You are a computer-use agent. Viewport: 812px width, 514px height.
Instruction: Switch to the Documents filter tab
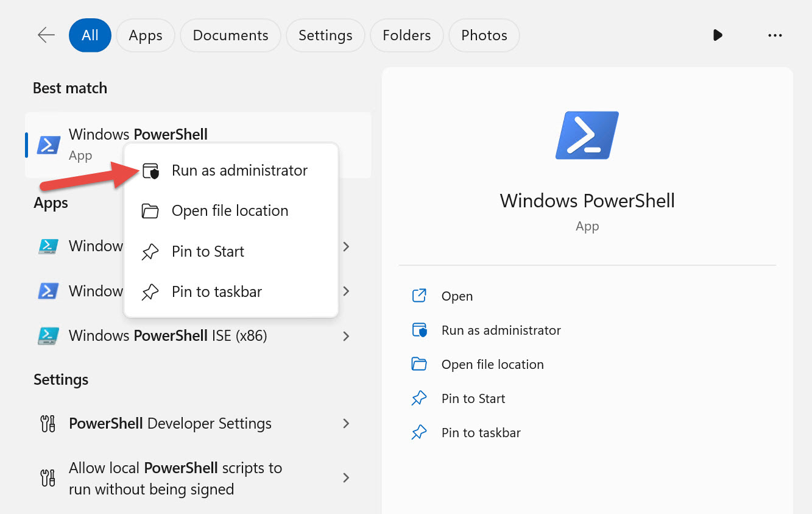tap(230, 35)
